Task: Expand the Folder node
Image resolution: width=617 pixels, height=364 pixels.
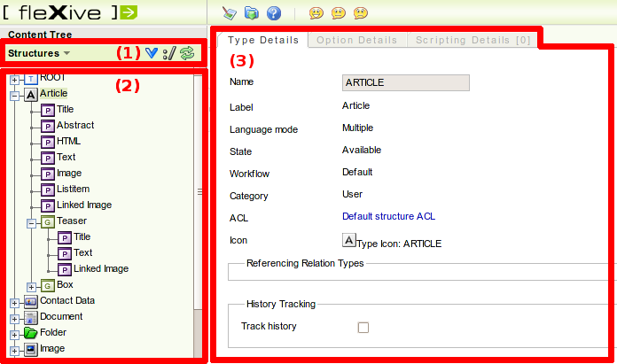Action: [14, 335]
